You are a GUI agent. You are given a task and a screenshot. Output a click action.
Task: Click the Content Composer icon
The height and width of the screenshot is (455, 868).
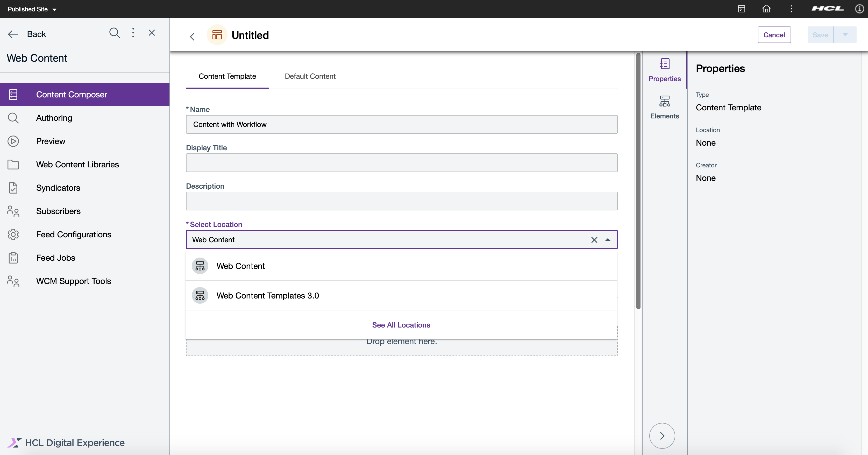coord(13,95)
